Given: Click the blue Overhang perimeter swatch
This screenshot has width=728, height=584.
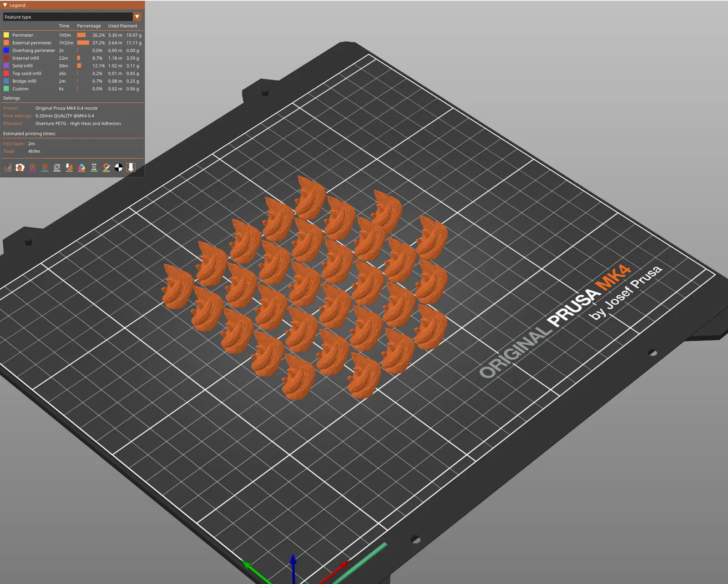Looking at the screenshot, I should click(6, 50).
